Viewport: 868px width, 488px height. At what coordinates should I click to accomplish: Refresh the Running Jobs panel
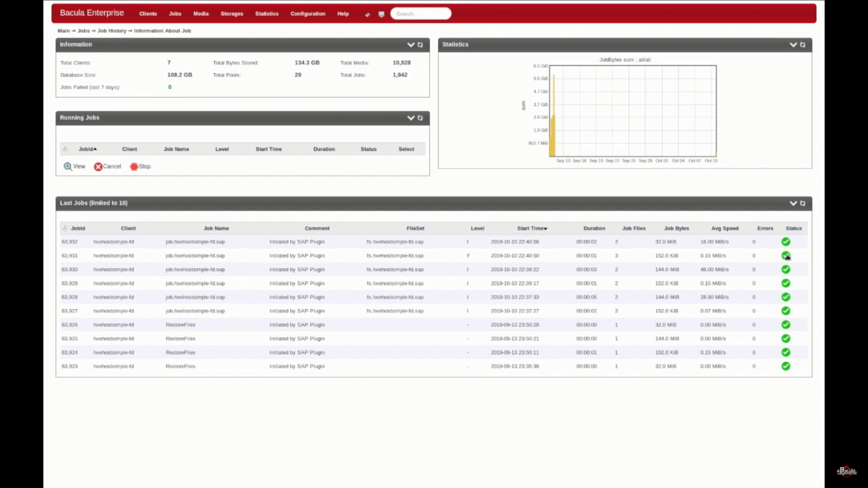coord(420,118)
